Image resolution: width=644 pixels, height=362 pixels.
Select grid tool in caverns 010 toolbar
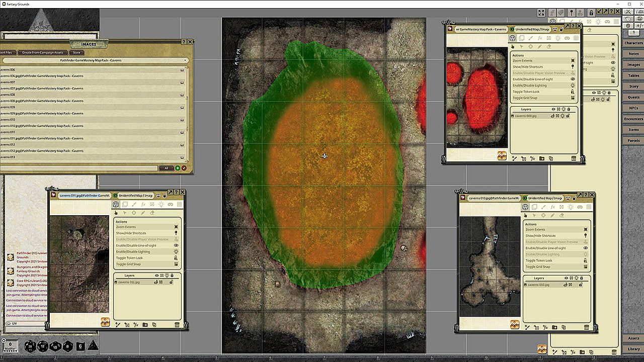(589, 207)
